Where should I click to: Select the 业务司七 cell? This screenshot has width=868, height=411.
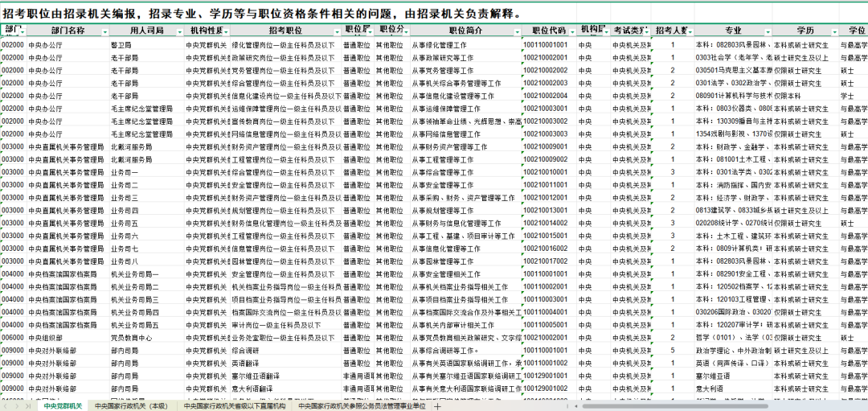[146, 249]
